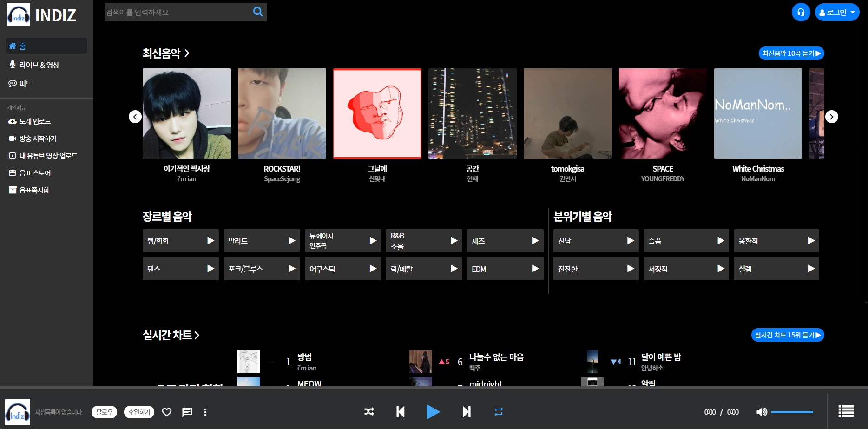The image size is (868, 429).
Task: Select 노래 업로드 menu item
Action: [30, 121]
